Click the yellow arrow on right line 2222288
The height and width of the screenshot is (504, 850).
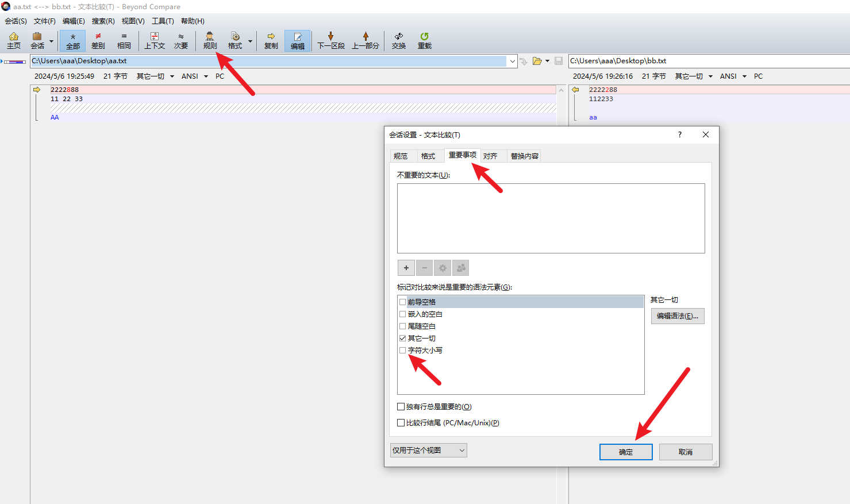click(x=575, y=90)
